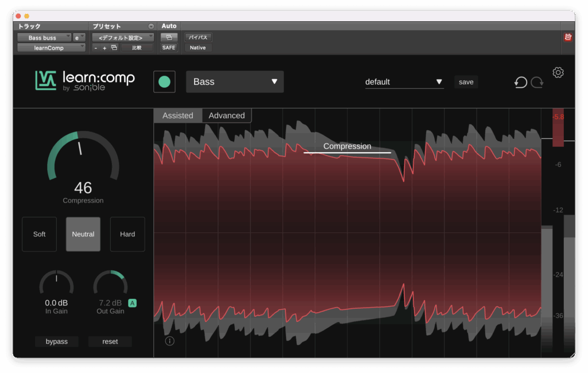
Task: Show the info icon in waveform display
Action: tap(169, 341)
